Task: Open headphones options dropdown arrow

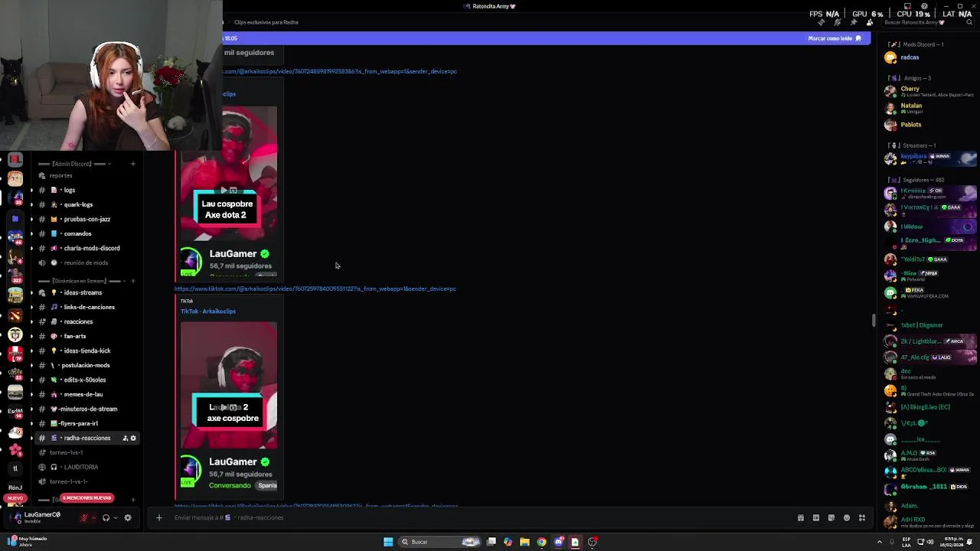Action: [116, 517]
